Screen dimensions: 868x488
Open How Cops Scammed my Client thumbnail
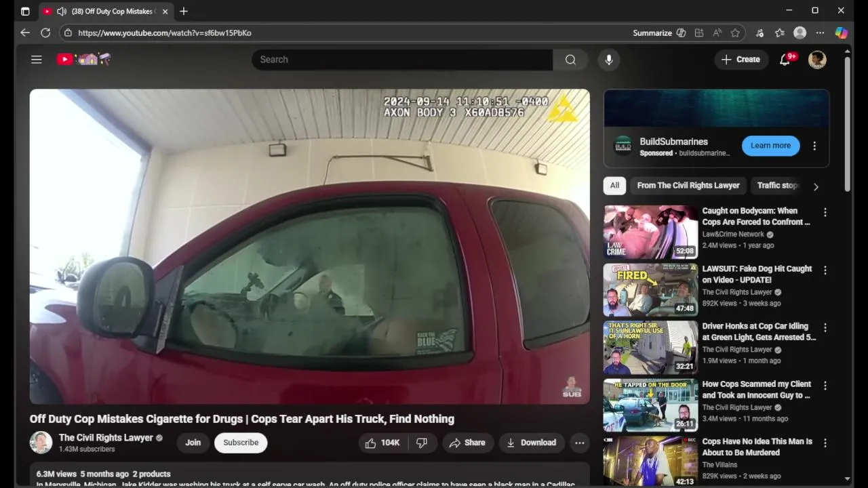pos(650,405)
